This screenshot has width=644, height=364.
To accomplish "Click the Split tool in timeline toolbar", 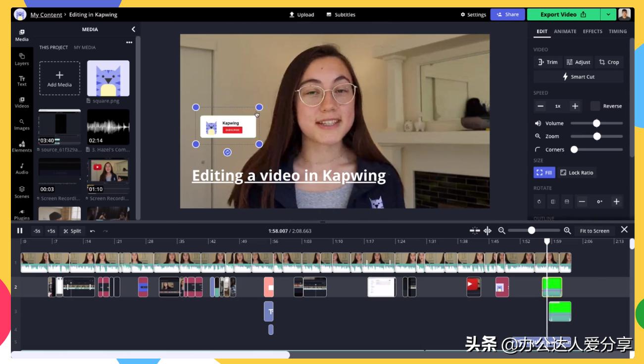I will coord(72,231).
